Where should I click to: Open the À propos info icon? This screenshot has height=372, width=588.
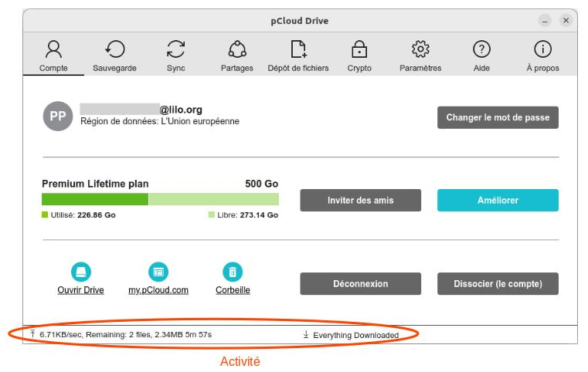(542, 49)
